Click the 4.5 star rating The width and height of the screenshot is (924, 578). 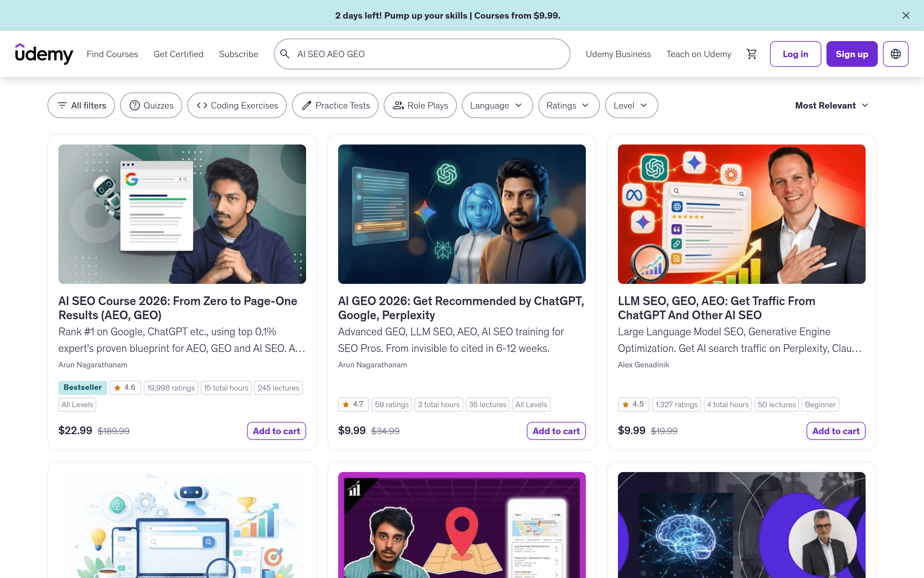point(633,404)
